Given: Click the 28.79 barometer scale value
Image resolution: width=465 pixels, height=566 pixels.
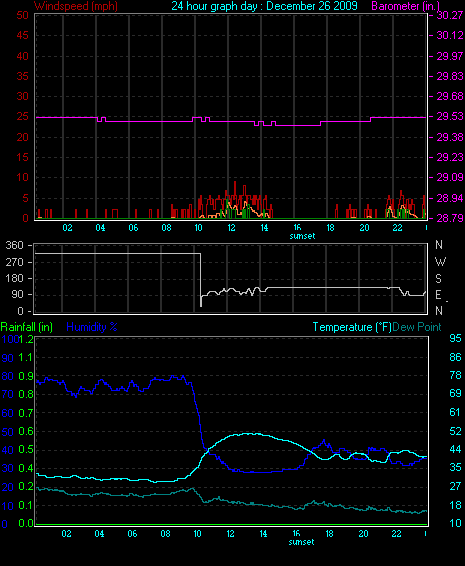Looking at the screenshot, I should [x=449, y=218].
